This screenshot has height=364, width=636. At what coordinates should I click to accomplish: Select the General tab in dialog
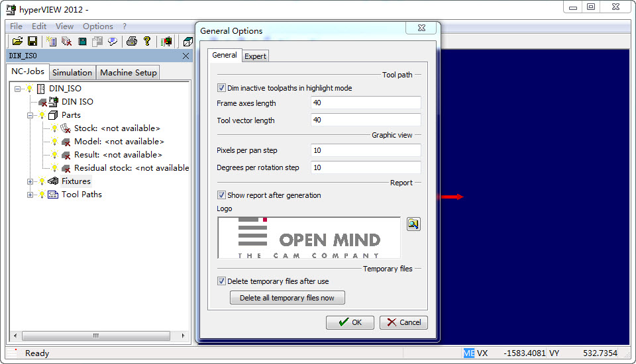tap(225, 55)
